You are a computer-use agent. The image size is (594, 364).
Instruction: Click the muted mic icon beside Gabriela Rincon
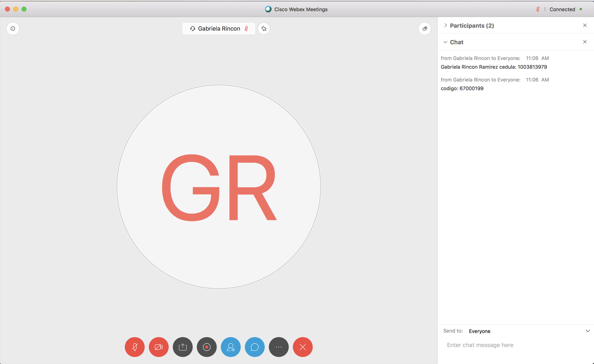coord(246,29)
